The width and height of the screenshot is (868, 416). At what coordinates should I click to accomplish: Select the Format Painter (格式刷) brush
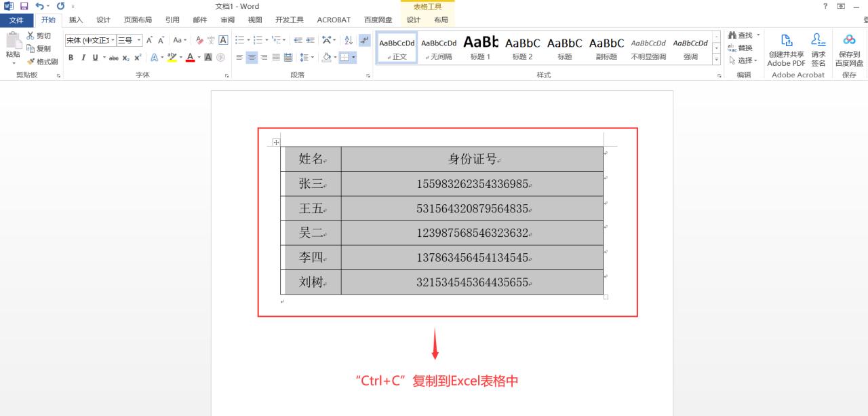[31, 61]
